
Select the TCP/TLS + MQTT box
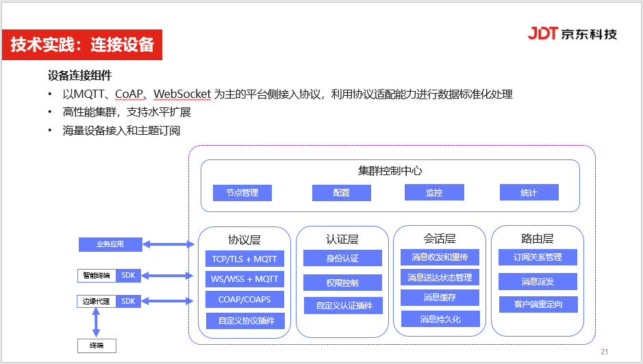pyautogui.click(x=245, y=259)
